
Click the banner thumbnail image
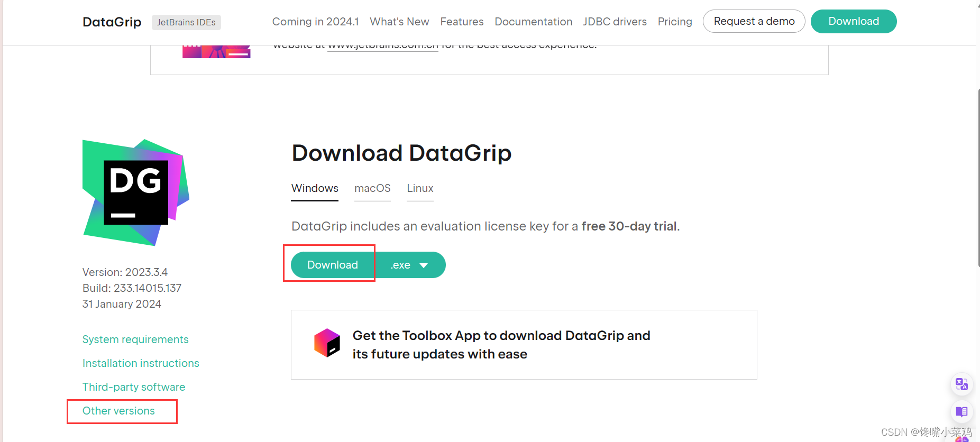click(216, 51)
